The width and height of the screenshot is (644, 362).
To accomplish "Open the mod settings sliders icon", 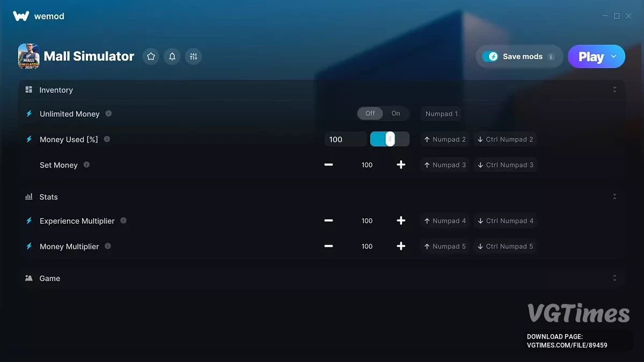I will (x=194, y=56).
